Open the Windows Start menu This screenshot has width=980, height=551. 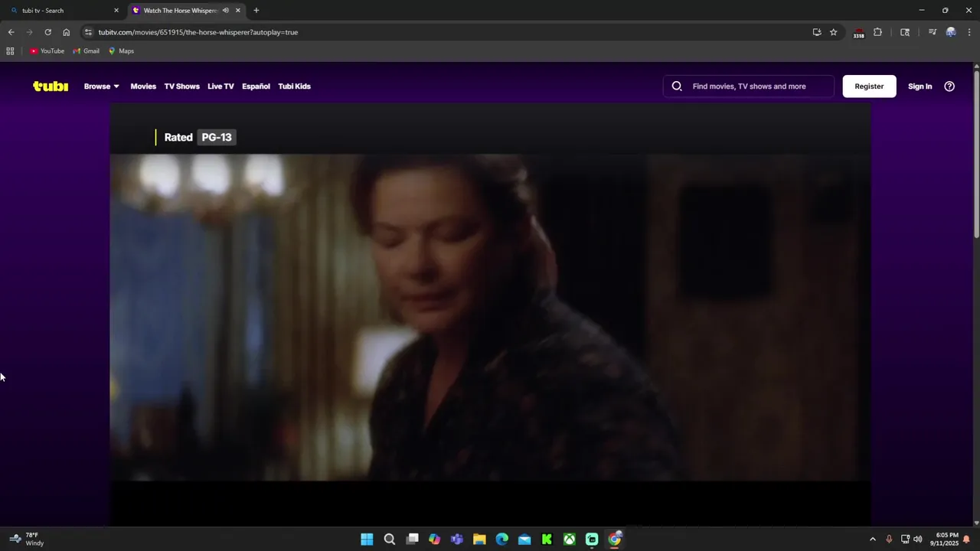[367, 540]
